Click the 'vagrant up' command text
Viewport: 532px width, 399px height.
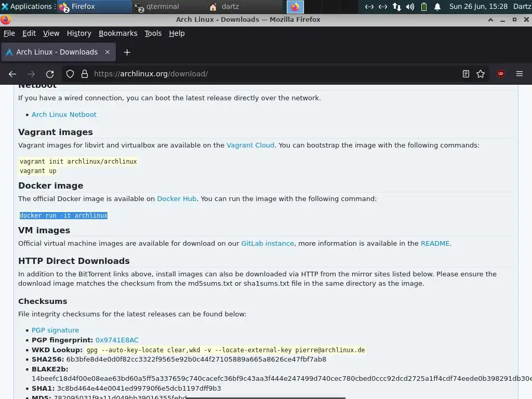[37, 171]
